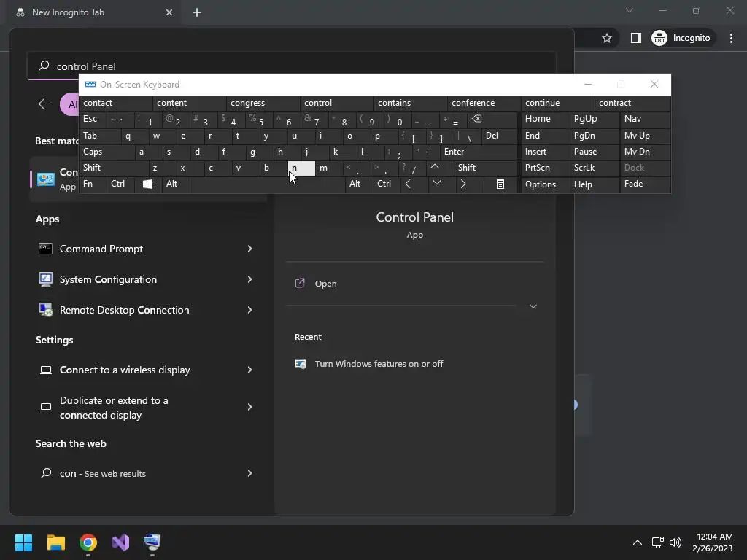Click the right arrow key on keyboard
The height and width of the screenshot is (560, 747).
tap(463, 184)
